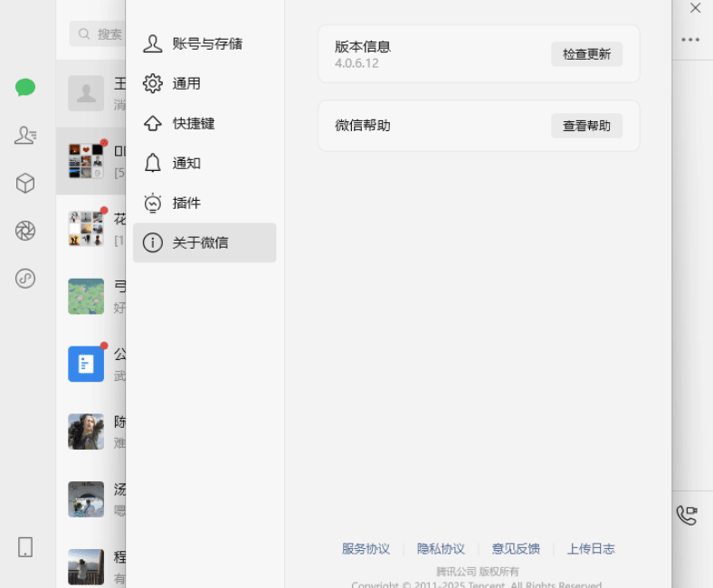Open chat with green lotus pond avatar
713x588 pixels.
(x=91, y=297)
